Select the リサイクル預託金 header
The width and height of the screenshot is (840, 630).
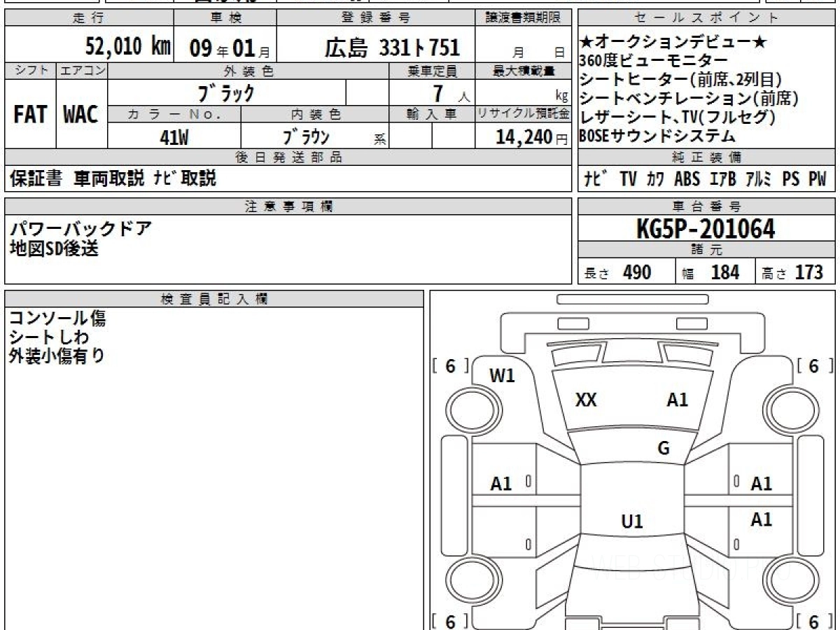(x=524, y=114)
